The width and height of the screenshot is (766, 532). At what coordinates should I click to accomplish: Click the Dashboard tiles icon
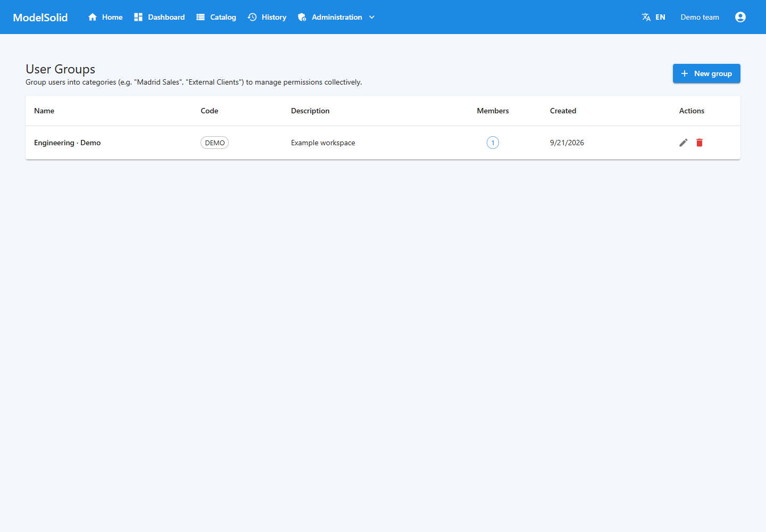coord(138,17)
